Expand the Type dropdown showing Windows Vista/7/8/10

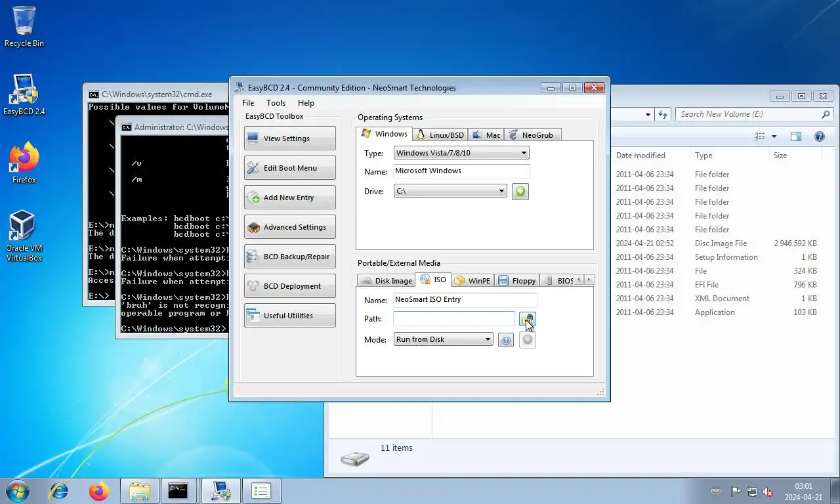461,153
